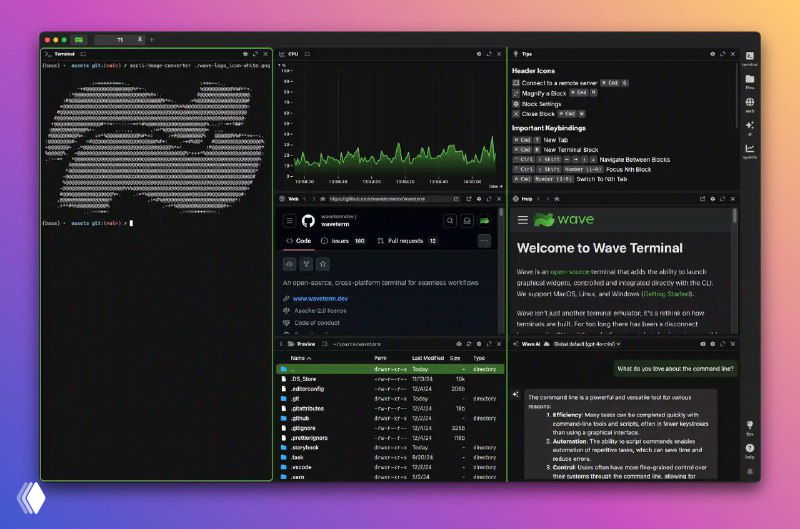Open the .github directory row

pos(390,418)
